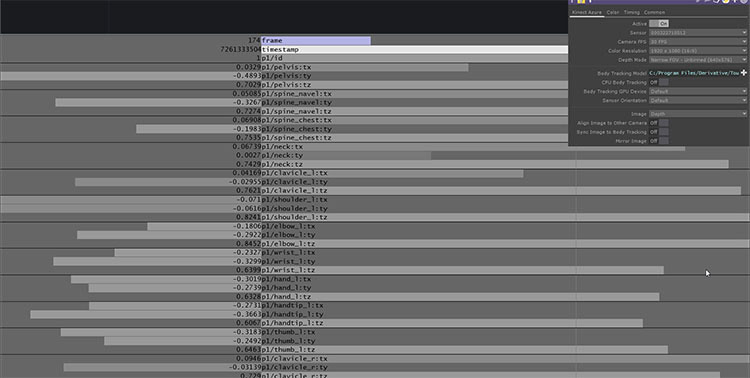This screenshot has height=378, width=750.
Task: Expand Body Tracking GPU Device dropdown
Action: 697,91
